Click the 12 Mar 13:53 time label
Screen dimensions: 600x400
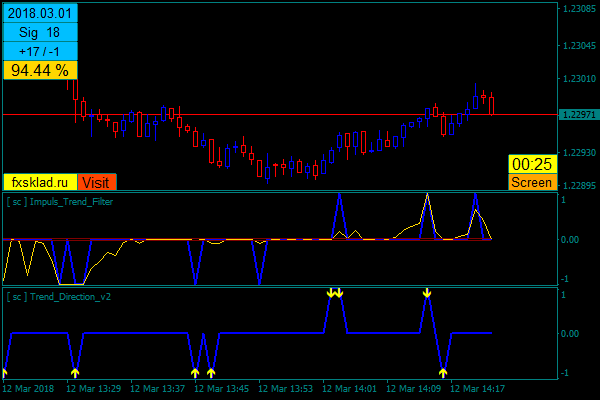click(285, 389)
